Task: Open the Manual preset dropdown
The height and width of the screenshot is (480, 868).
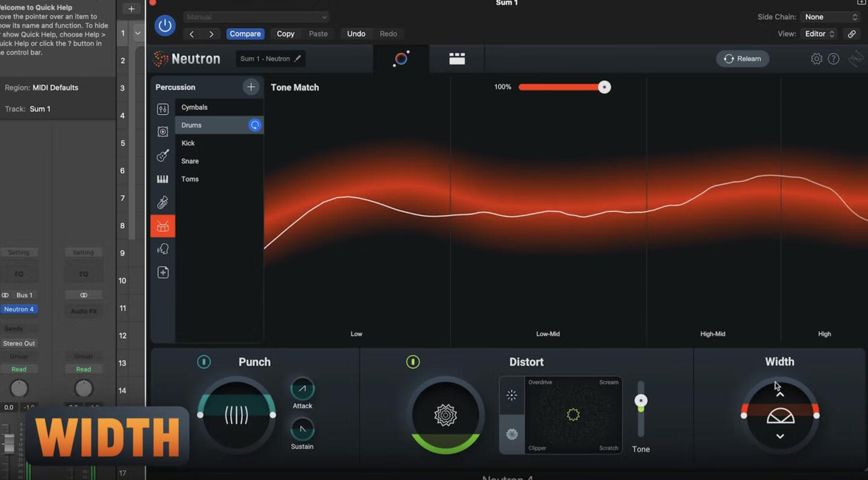Action: pyautogui.click(x=256, y=17)
